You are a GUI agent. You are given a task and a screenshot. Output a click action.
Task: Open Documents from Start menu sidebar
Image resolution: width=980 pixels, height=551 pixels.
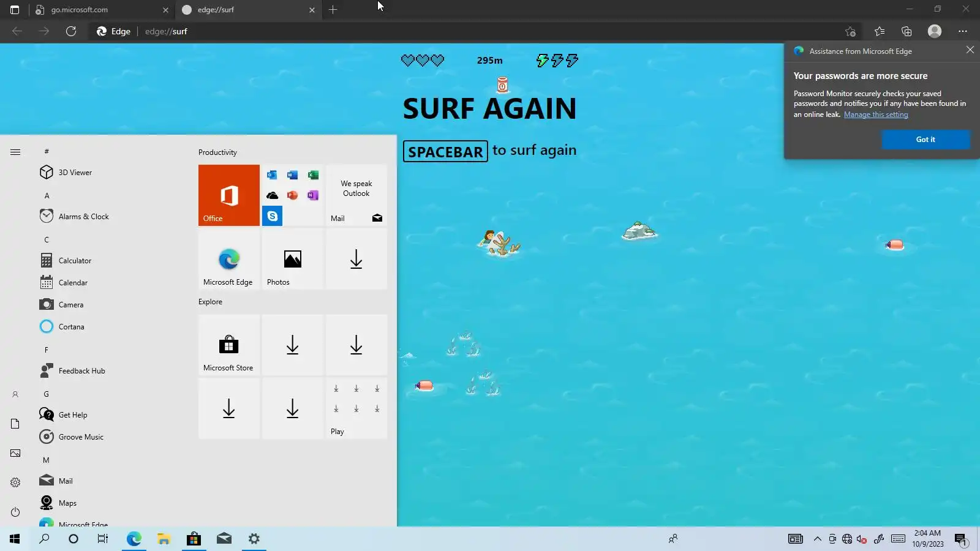click(x=15, y=424)
